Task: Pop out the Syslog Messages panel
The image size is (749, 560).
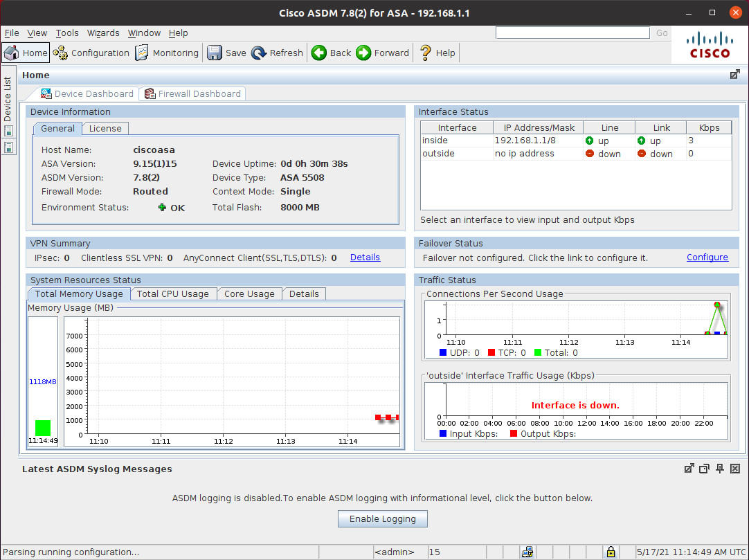Action: point(689,469)
